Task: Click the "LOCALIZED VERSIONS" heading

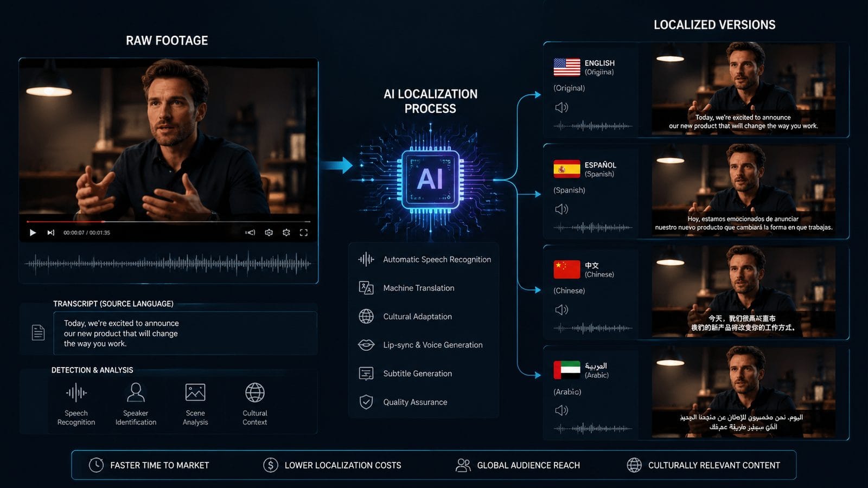Action: [714, 25]
